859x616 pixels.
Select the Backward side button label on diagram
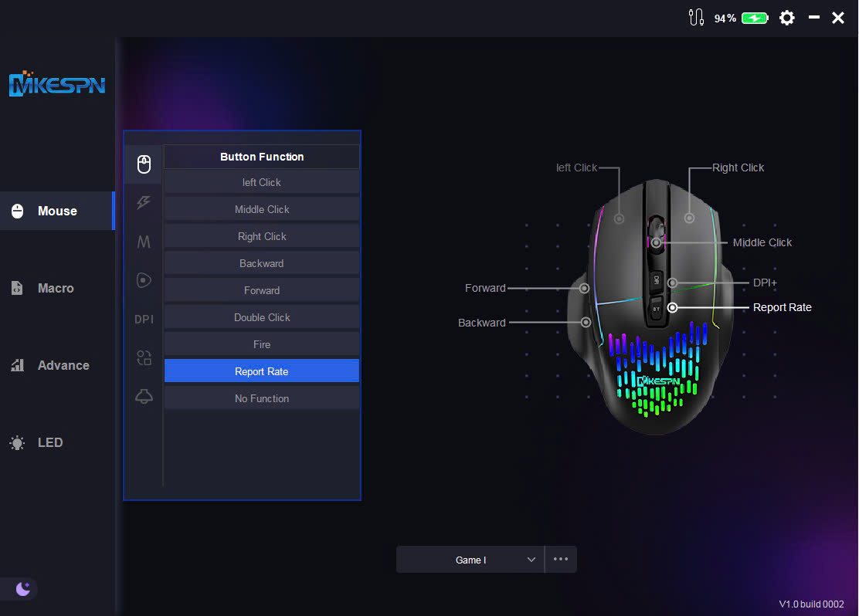pos(481,323)
